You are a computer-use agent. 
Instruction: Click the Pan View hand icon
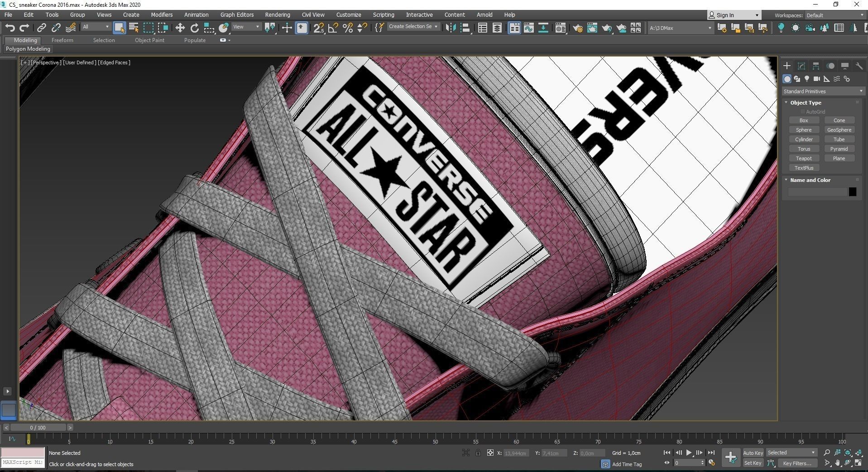(x=838, y=463)
